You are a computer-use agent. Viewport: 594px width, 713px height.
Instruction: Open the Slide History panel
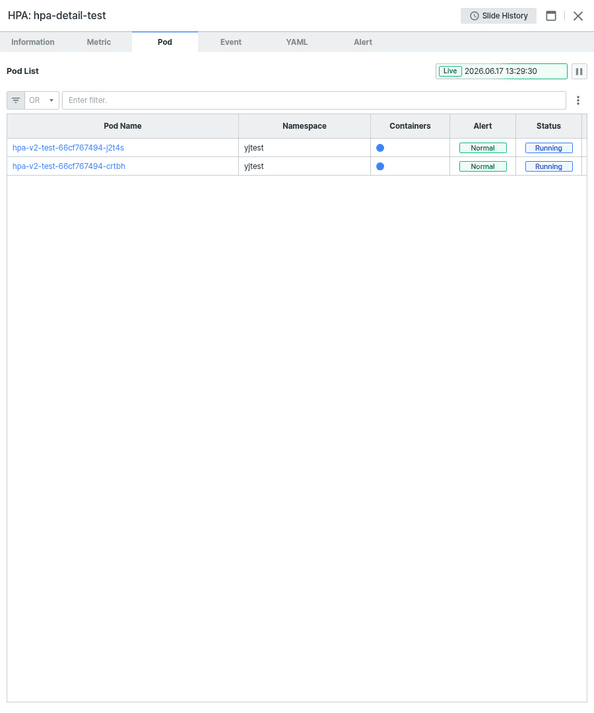tap(498, 16)
